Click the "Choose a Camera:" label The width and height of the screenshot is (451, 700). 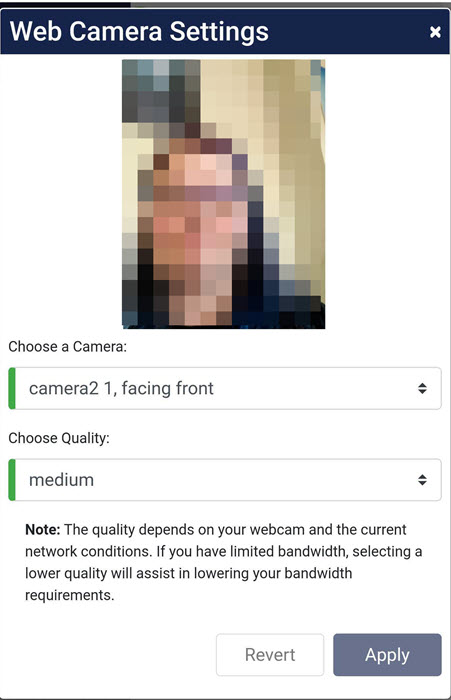[67, 346]
